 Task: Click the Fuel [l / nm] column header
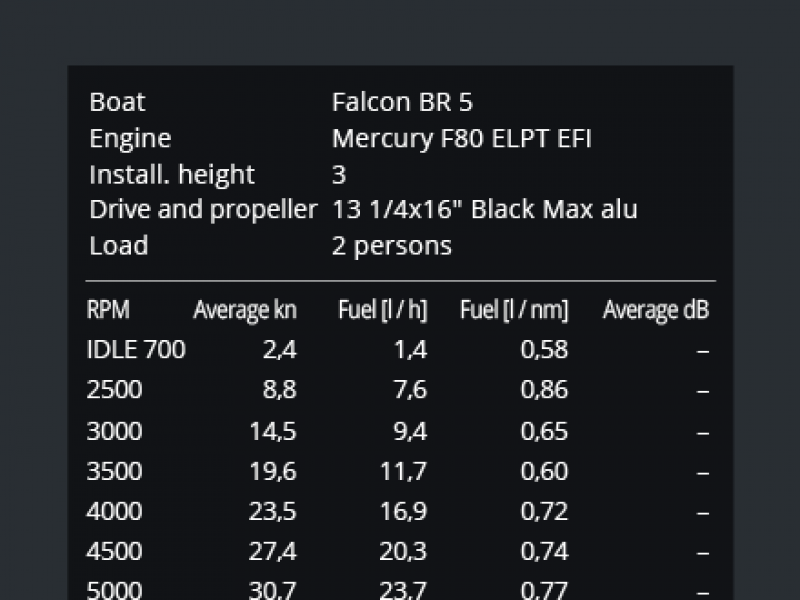tap(514, 310)
